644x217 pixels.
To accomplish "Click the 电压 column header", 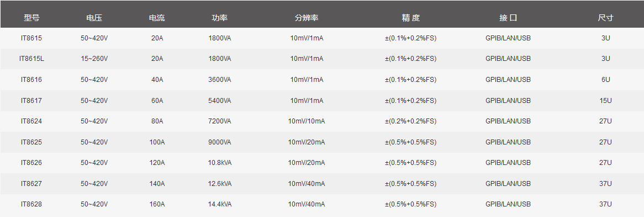I will pyautogui.click(x=94, y=18).
